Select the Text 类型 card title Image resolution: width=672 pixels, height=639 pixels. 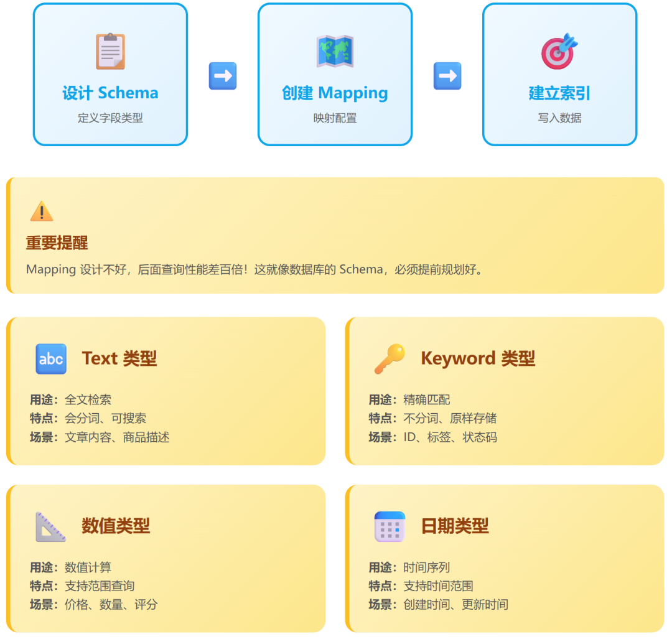coord(119,358)
